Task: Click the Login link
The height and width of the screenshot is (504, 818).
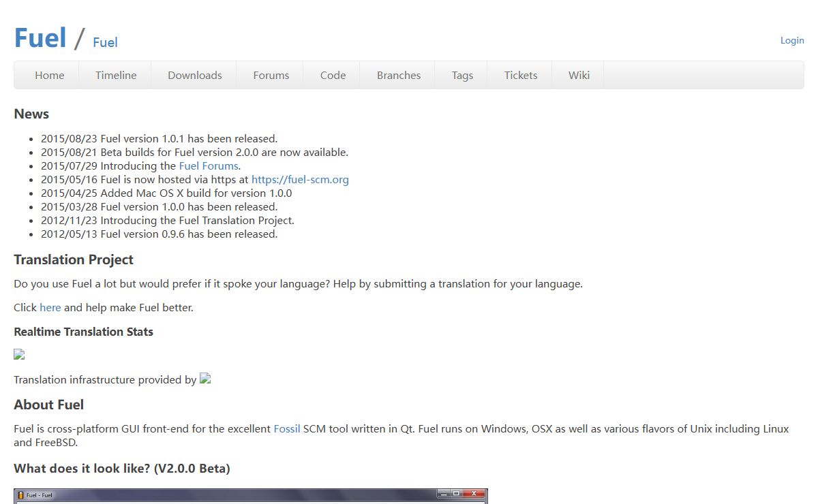Action: (x=792, y=40)
